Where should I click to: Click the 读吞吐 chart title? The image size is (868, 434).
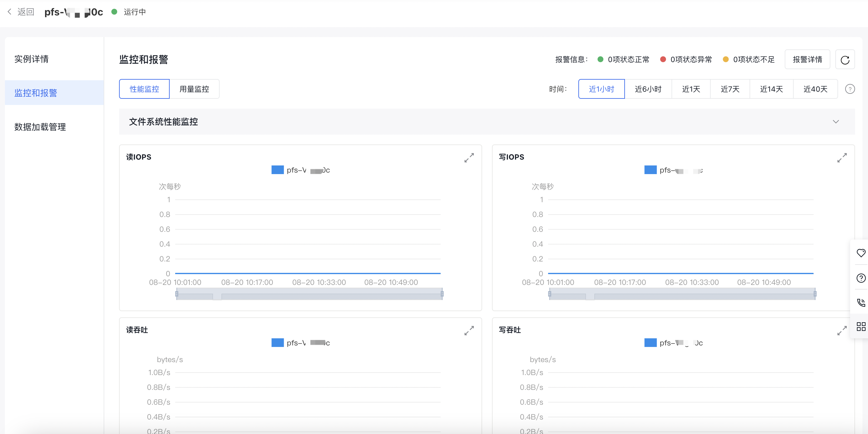pos(137,330)
